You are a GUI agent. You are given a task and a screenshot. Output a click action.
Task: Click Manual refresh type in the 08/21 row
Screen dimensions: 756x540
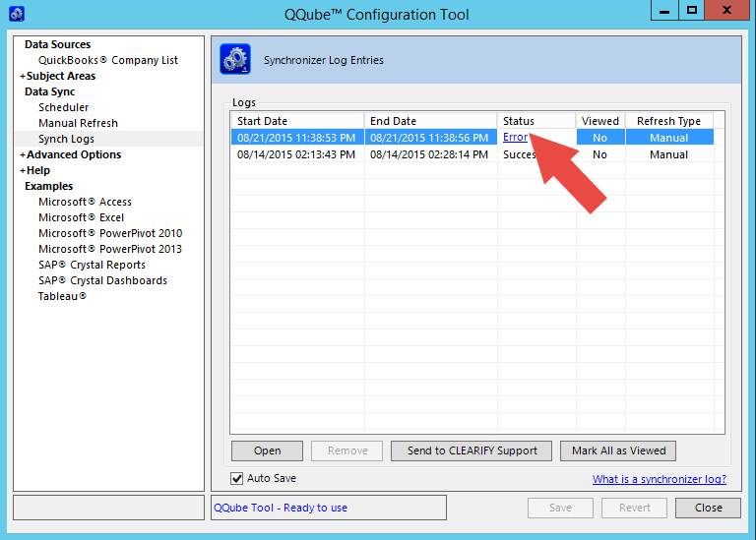669,138
